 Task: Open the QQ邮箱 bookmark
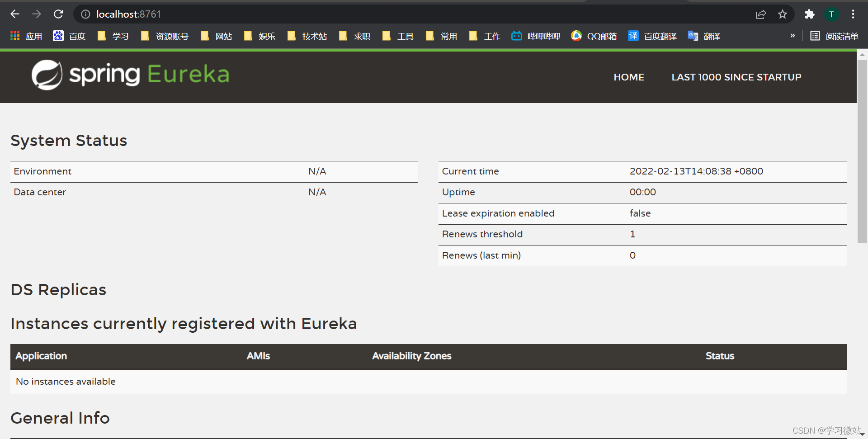(x=594, y=36)
